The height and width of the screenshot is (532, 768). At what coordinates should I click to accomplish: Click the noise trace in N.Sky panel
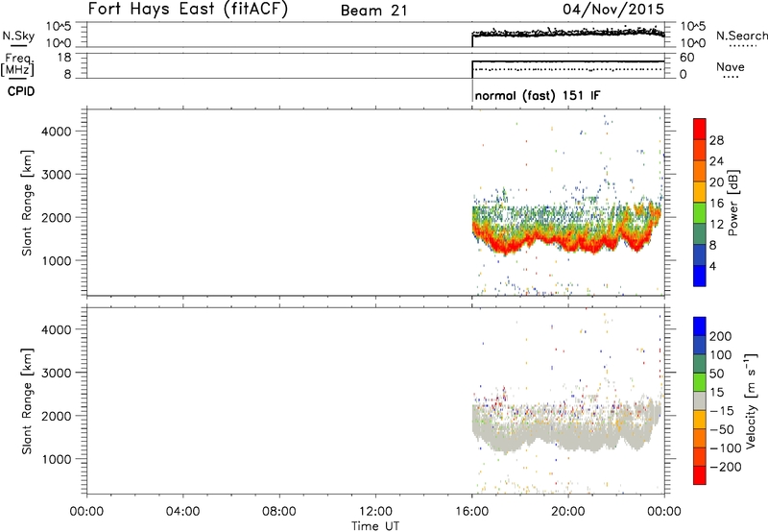tap(568, 33)
